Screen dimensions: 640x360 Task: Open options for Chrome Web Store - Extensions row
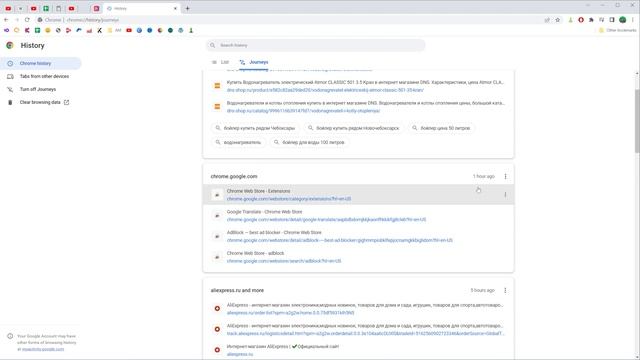pyautogui.click(x=505, y=195)
